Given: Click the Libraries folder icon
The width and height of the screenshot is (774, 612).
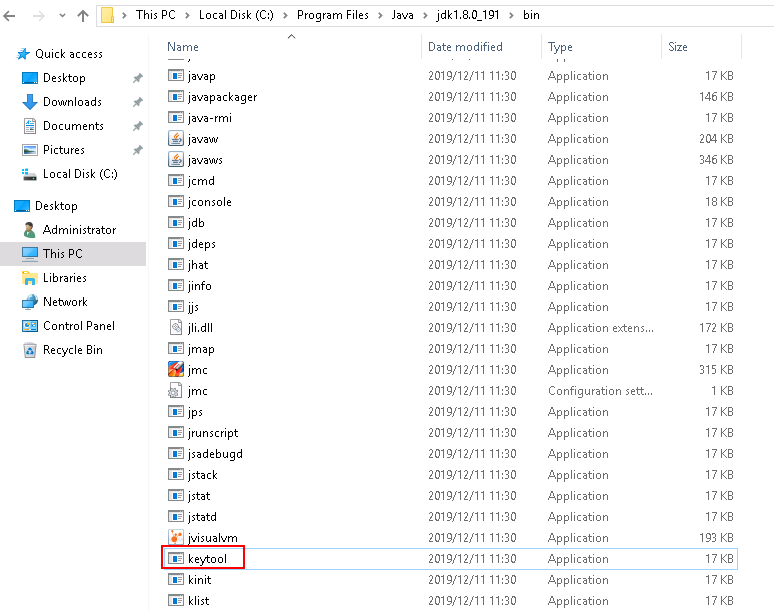Looking at the screenshot, I should tap(30, 278).
